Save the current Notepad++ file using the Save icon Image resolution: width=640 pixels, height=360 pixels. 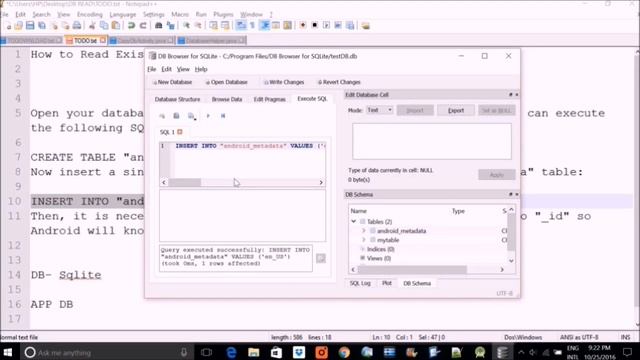tap(30, 26)
